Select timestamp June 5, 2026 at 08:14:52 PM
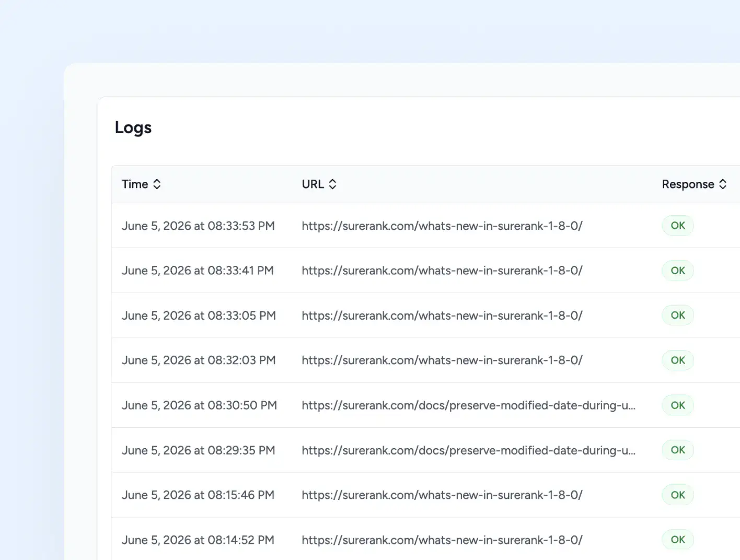 tap(198, 540)
